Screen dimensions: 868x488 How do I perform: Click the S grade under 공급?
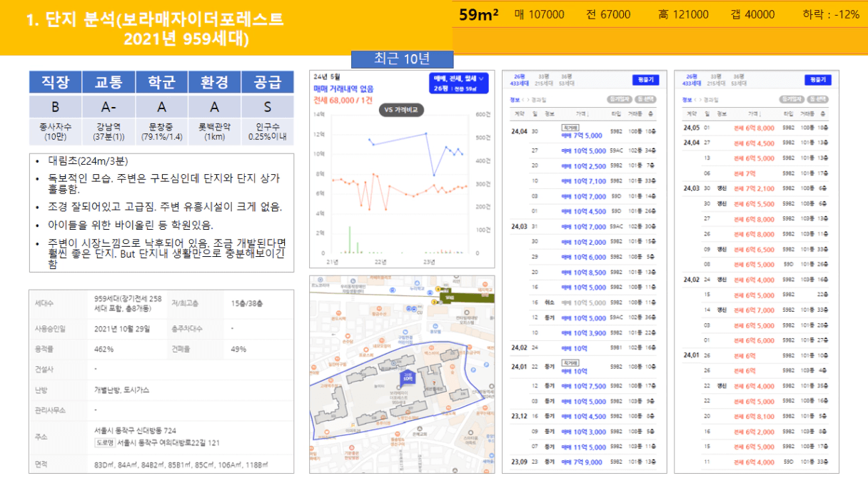tap(268, 106)
